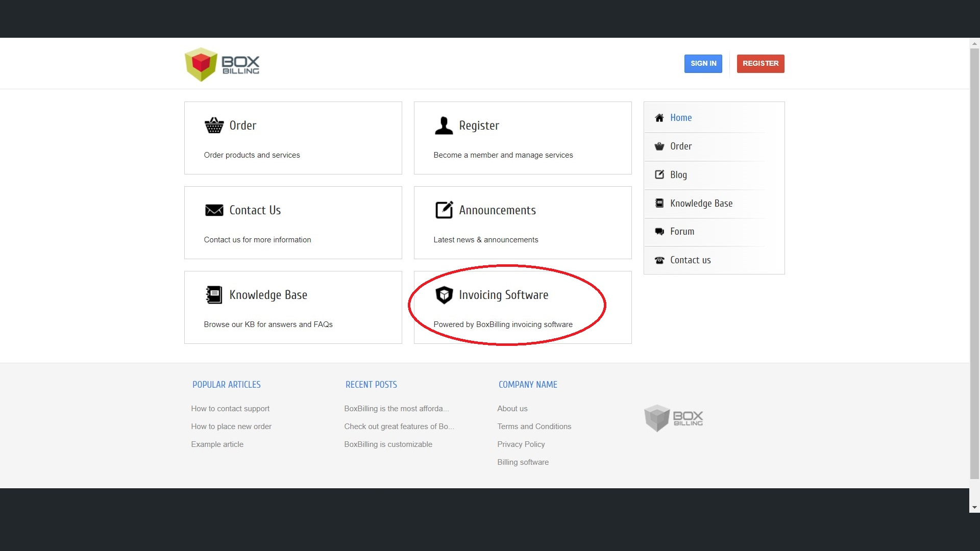Viewport: 980px width, 551px height.
Task: Click the grey BoxBilling logo in footer
Action: (x=673, y=418)
